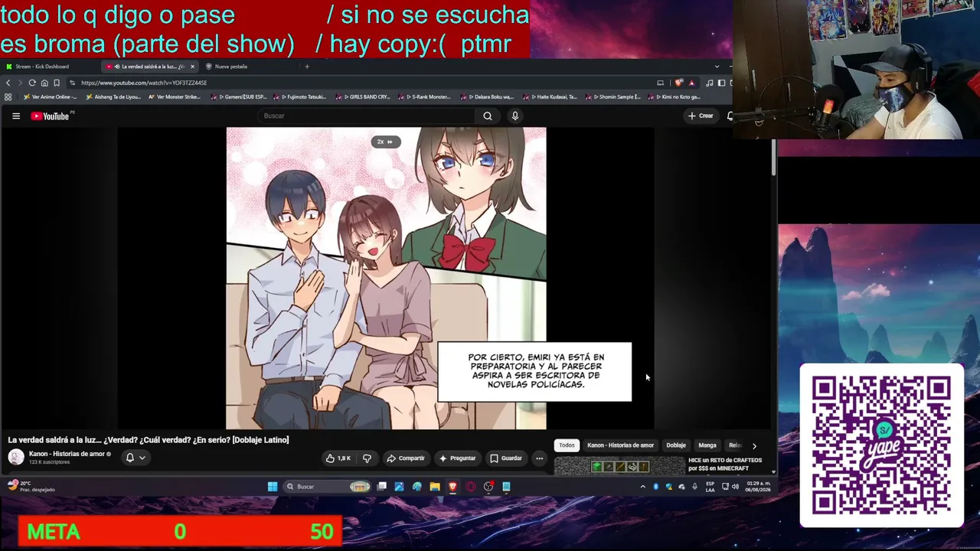980x551 pixels.
Task: Open a new tab with the plus button
Action: point(307,67)
